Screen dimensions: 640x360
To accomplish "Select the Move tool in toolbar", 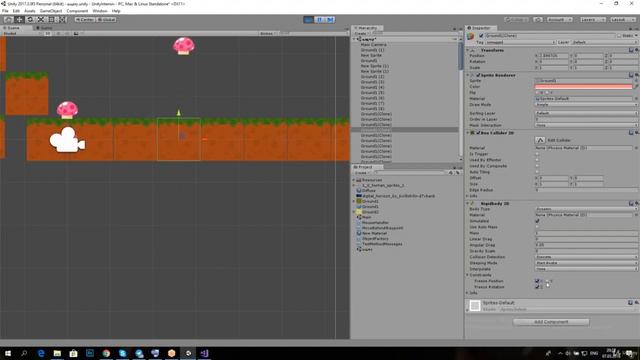I will [x=19, y=20].
